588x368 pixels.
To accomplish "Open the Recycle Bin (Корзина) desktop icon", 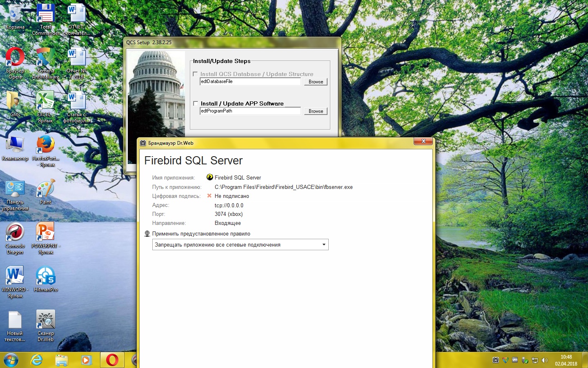I will point(15,17).
